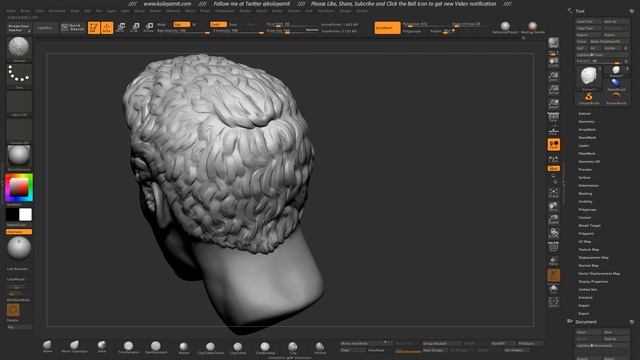Select the hPolish brush
Viewport: 640px width, 360px height.
coord(320,348)
